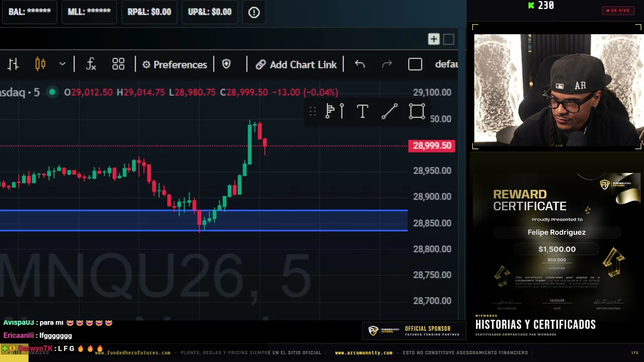The height and width of the screenshot is (362, 644).
Task: Click the 29,100.00 price axis label
Action: tap(432, 93)
